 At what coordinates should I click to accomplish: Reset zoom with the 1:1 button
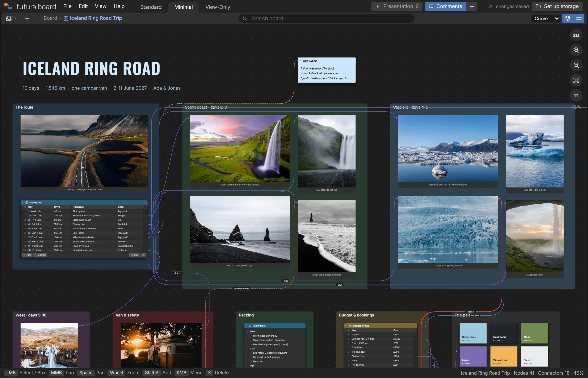[x=576, y=95]
